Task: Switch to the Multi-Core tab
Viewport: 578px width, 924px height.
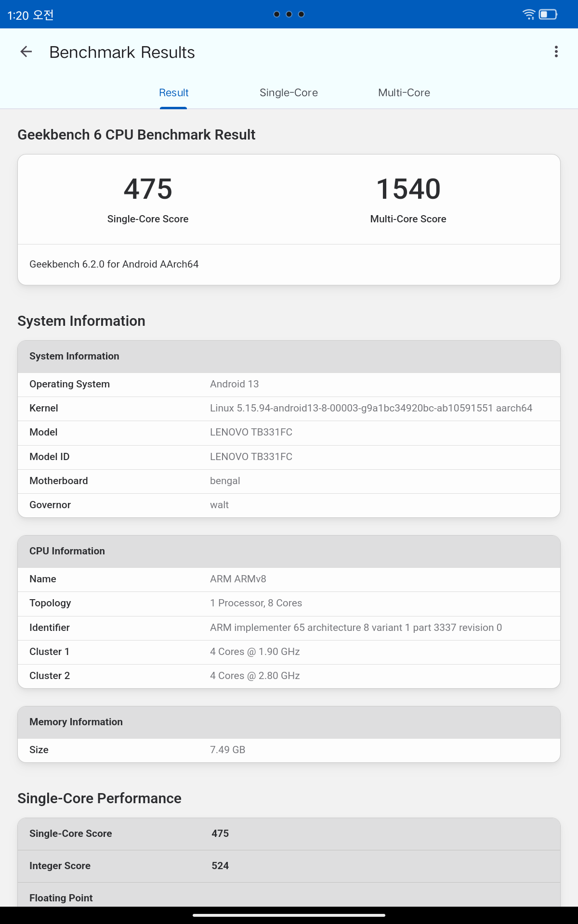Action: [x=404, y=93]
